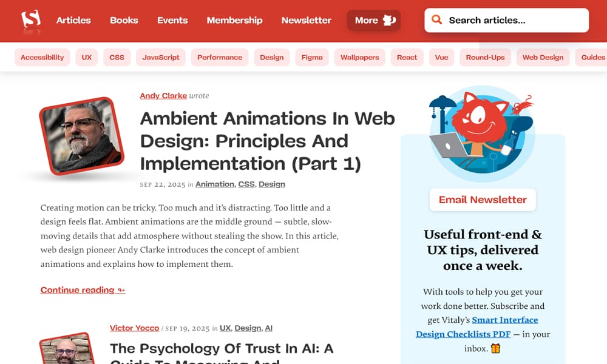
Task: Click the Email Newsletter button
Action: tap(483, 200)
